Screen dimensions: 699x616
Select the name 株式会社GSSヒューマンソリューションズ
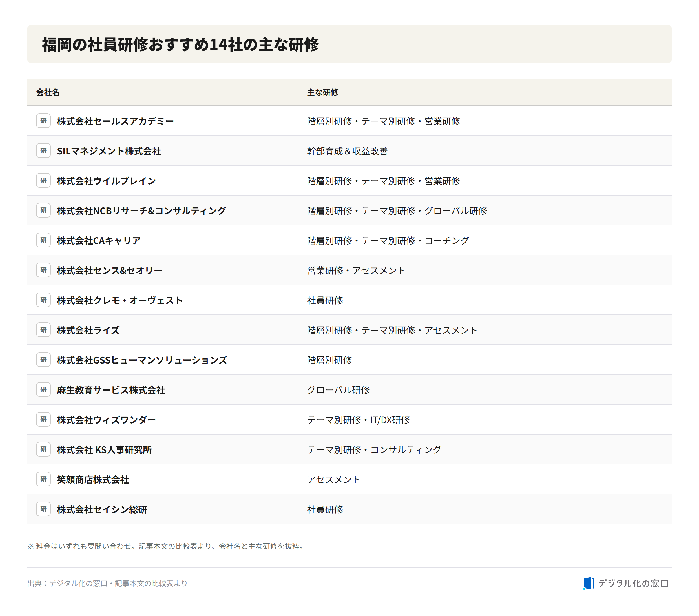pyautogui.click(x=142, y=360)
